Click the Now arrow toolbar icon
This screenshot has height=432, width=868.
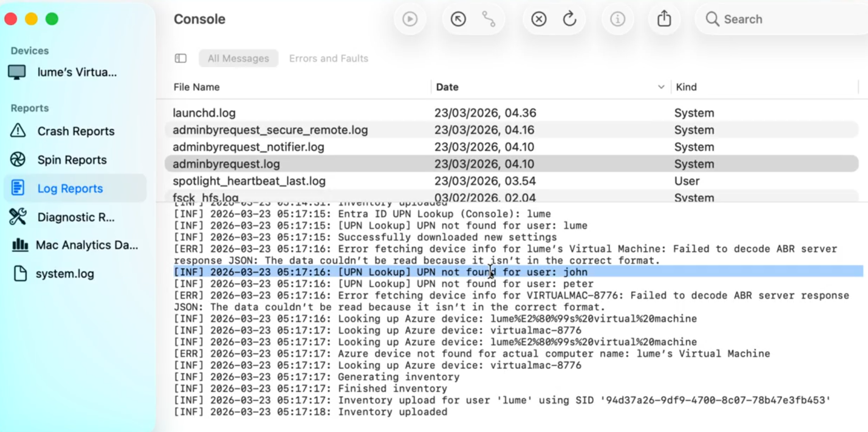click(x=458, y=19)
